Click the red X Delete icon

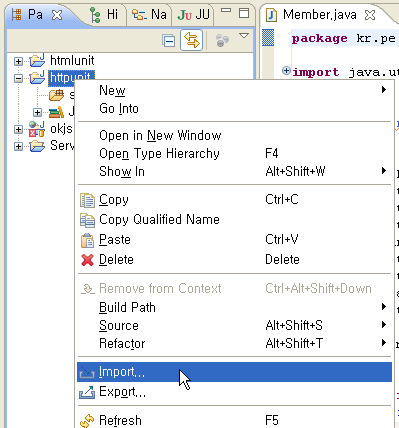pos(87,260)
